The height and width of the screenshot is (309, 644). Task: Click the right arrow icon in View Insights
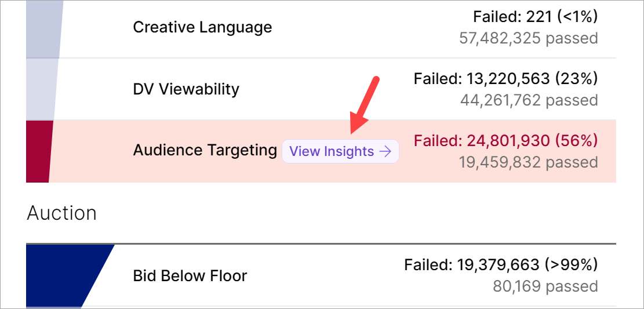pos(385,151)
